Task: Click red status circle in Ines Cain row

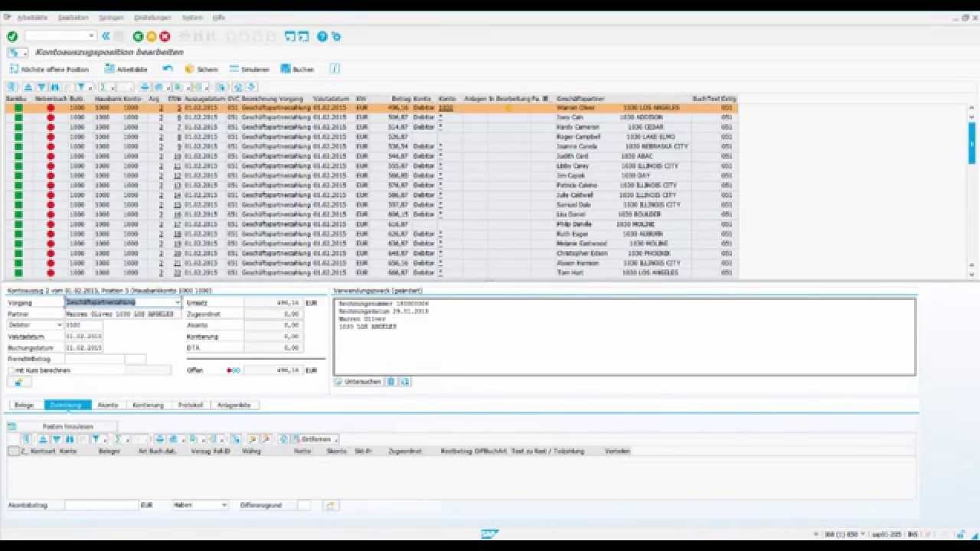Action: (51, 118)
